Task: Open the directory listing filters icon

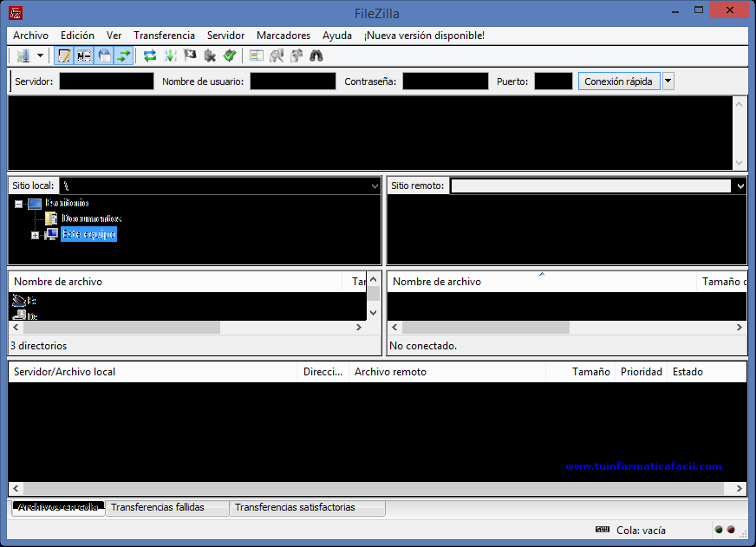Action: tap(257, 55)
